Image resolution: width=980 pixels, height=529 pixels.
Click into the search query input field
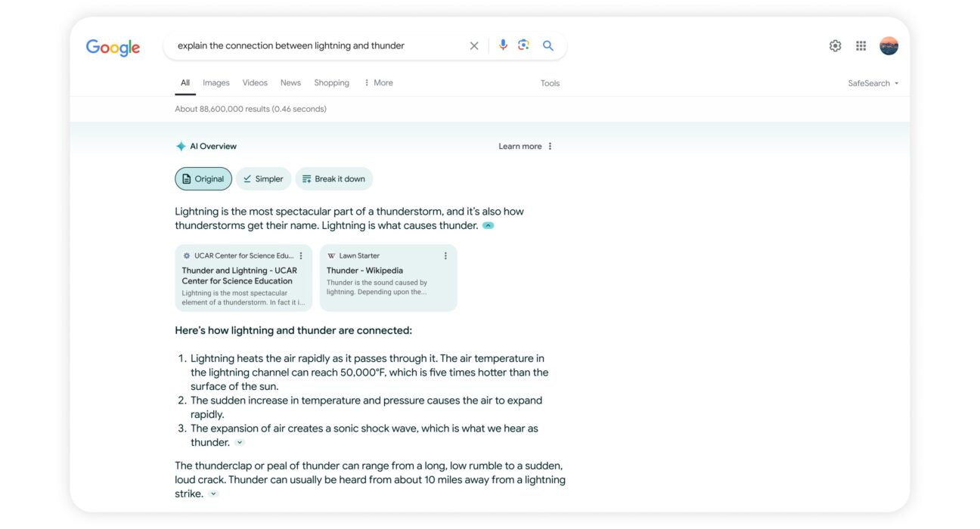(318, 46)
